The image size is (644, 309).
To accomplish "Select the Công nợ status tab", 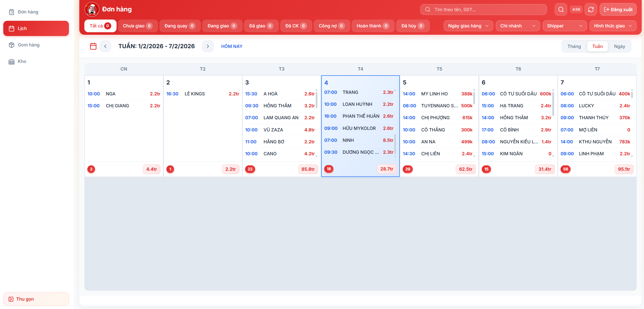I will [x=331, y=26].
